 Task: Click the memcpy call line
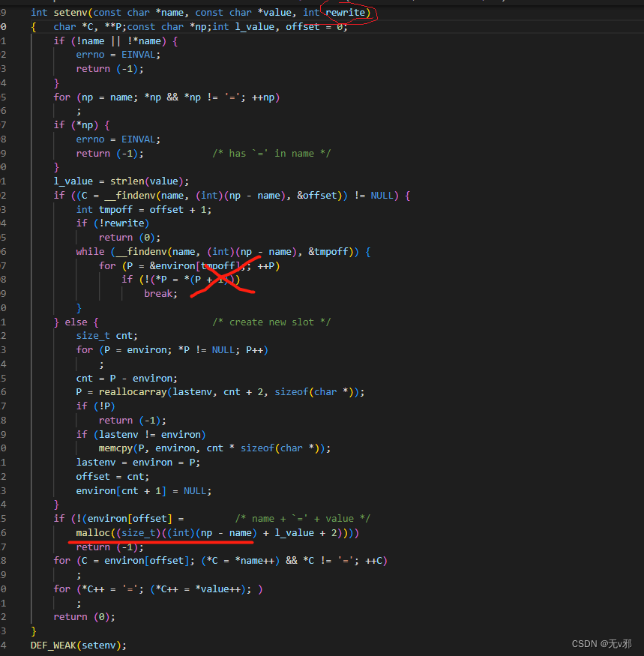pos(214,448)
